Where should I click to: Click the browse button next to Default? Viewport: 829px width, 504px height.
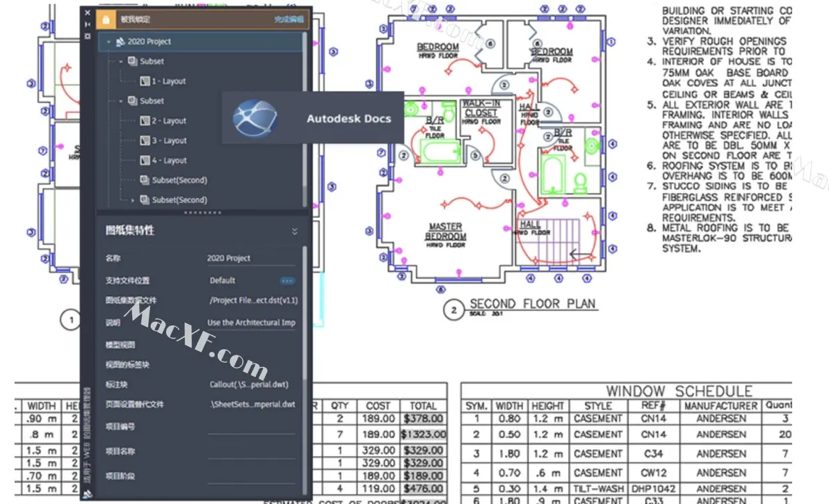(x=287, y=281)
